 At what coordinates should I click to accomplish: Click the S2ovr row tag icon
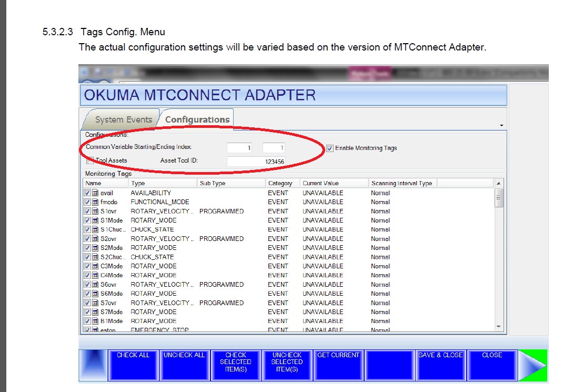pos(95,239)
